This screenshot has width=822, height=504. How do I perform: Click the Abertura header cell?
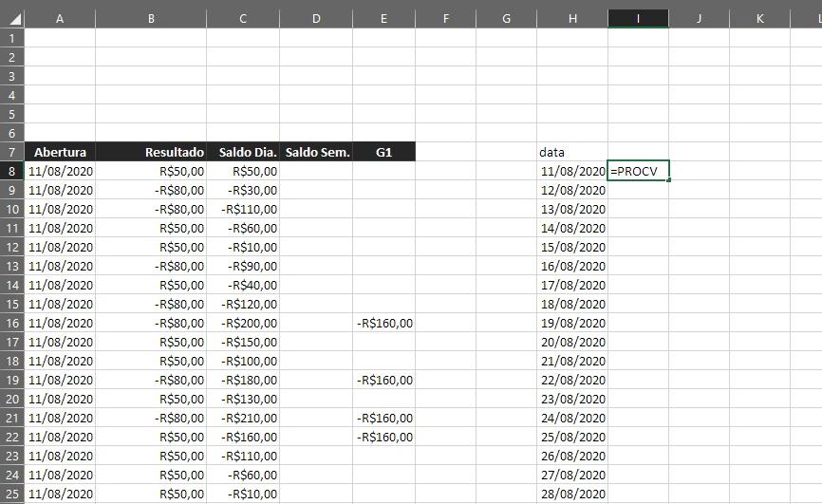coord(60,152)
